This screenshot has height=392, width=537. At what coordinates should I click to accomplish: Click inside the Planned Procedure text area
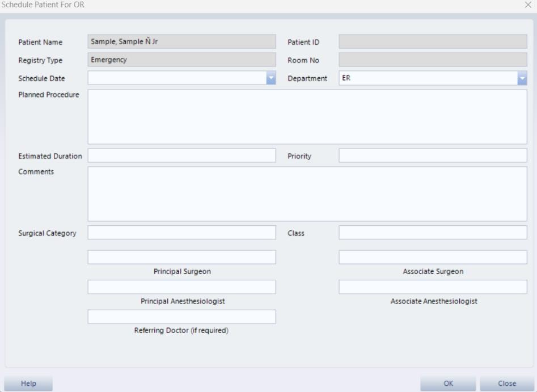[307, 117]
